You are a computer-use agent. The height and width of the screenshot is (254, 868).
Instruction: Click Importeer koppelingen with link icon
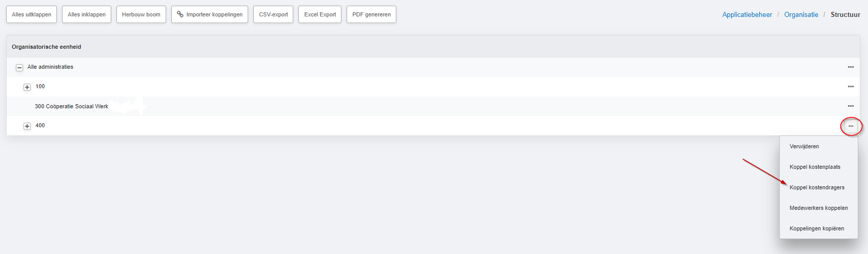[x=210, y=14]
